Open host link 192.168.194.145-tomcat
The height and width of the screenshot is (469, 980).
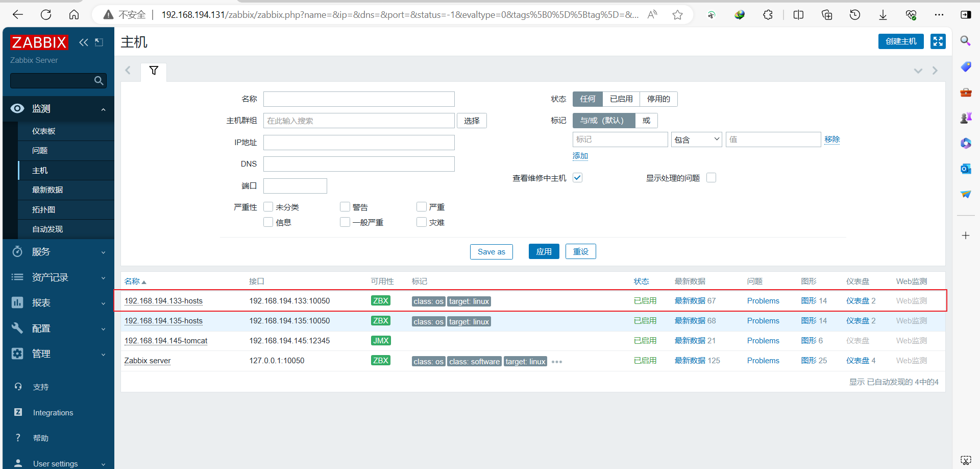[166, 341]
